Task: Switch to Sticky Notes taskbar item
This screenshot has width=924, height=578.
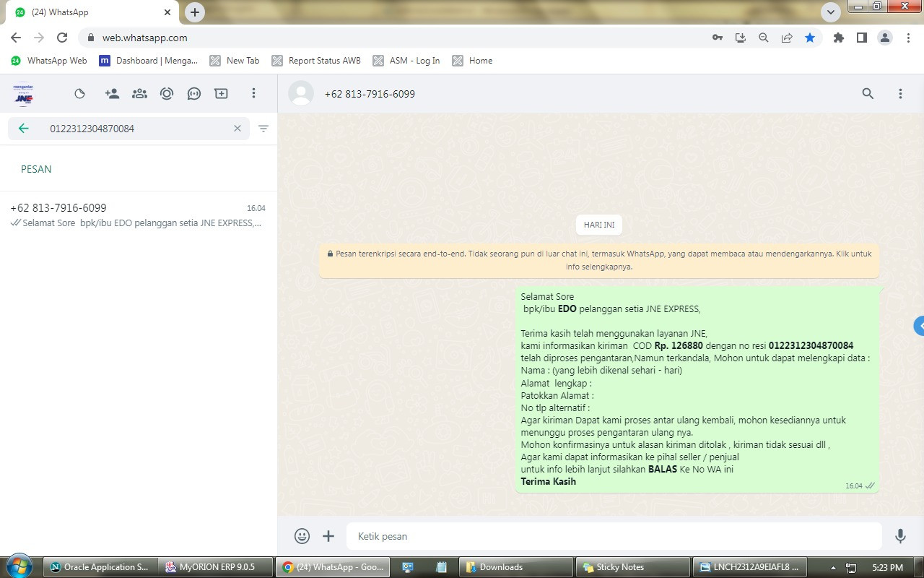Action: (x=632, y=567)
